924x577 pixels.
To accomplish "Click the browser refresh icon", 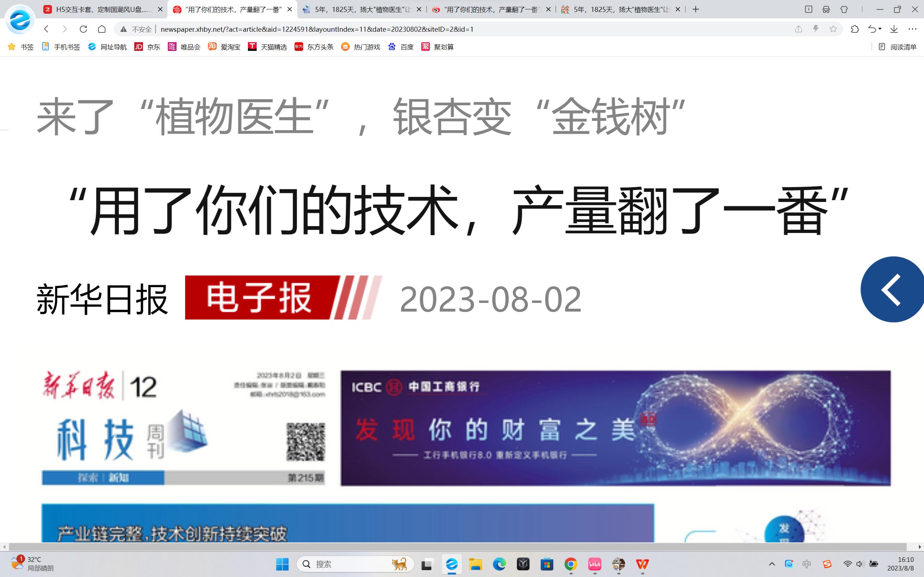I will (x=83, y=29).
